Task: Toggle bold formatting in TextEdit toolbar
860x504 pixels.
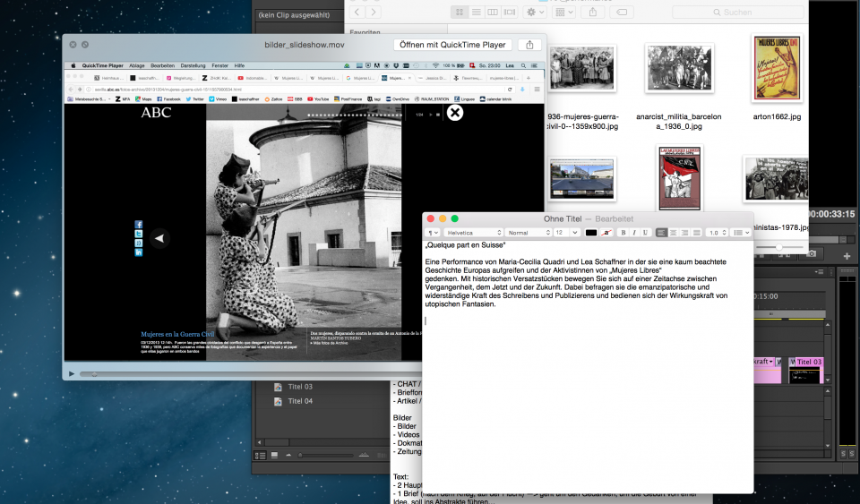Action: [x=623, y=233]
